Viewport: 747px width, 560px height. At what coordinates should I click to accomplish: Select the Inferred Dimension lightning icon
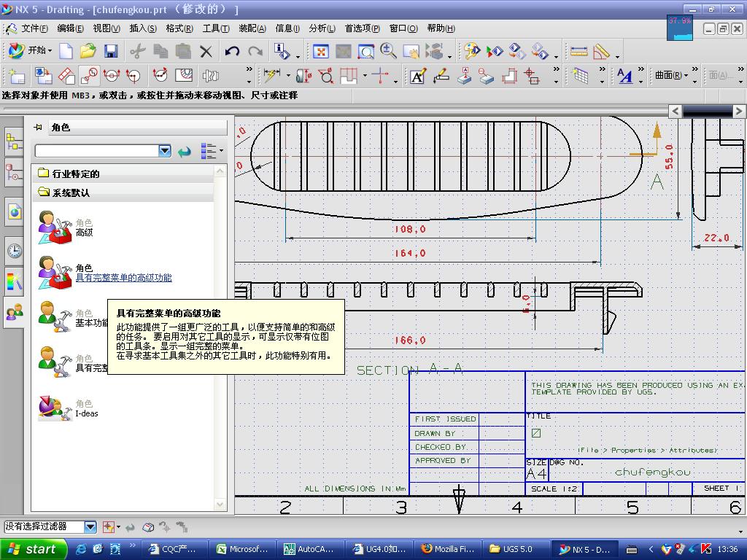pos(271,76)
